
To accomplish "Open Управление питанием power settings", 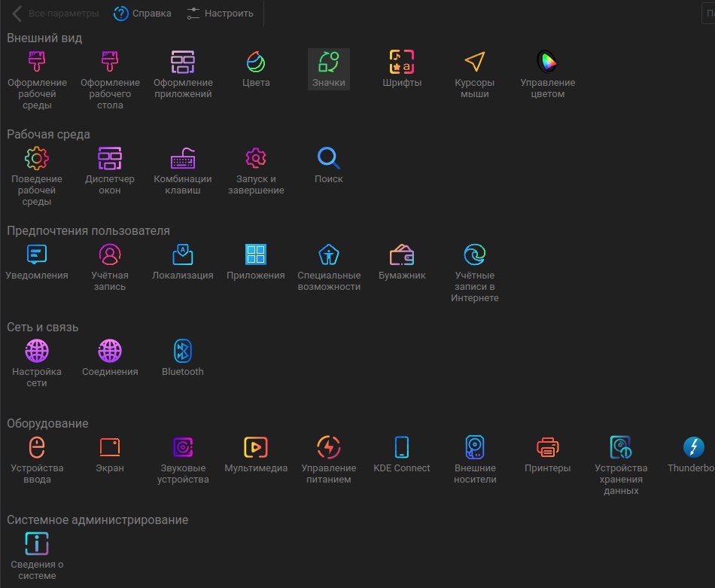I will pyautogui.click(x=329, y=459).
